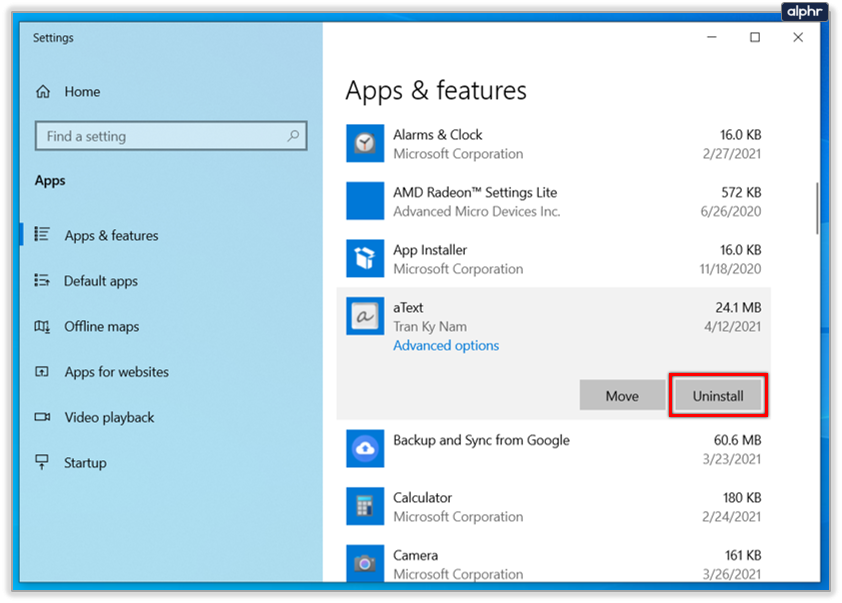The height and width of the screenshot is (603, 842).
Task: Click the 11/18/2020 install date
Action: click(730, 269)
